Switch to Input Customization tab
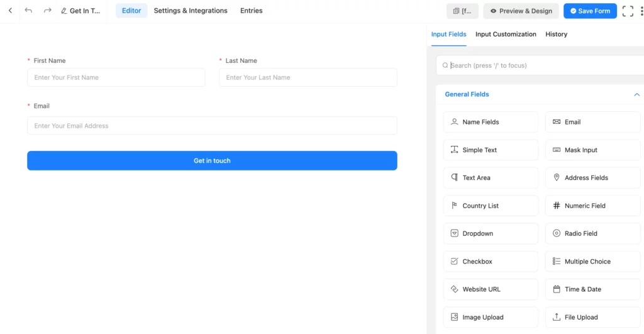 pyautogui.click(x=506, y=34)
